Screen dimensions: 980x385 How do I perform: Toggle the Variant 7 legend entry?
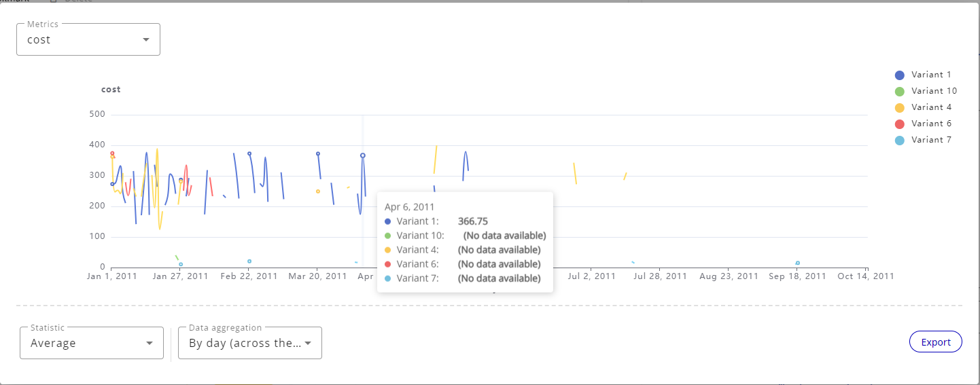(x=923, y=140)
